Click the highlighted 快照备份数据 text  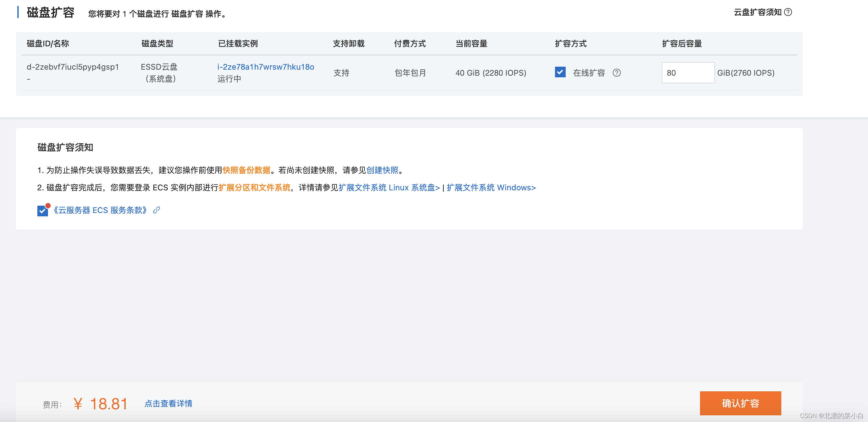tap(246, 170)
